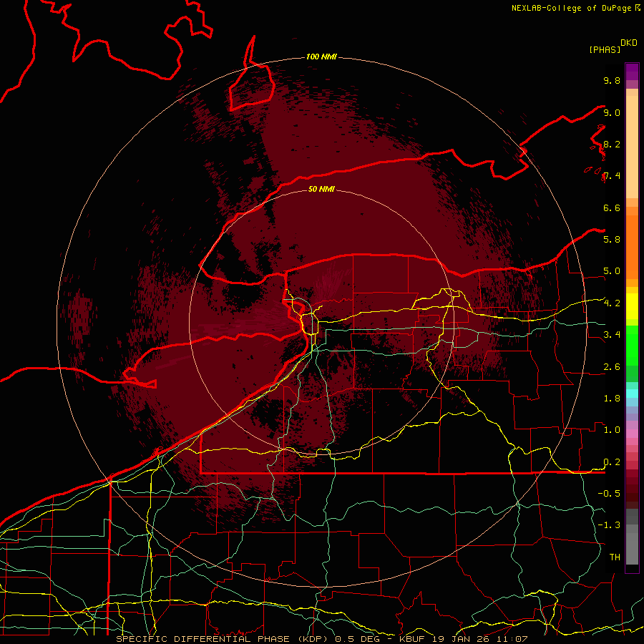Viewport: 644px width, 644px height.
Task: Click the 9.8 value on the scale
Action: pos(611,80)
